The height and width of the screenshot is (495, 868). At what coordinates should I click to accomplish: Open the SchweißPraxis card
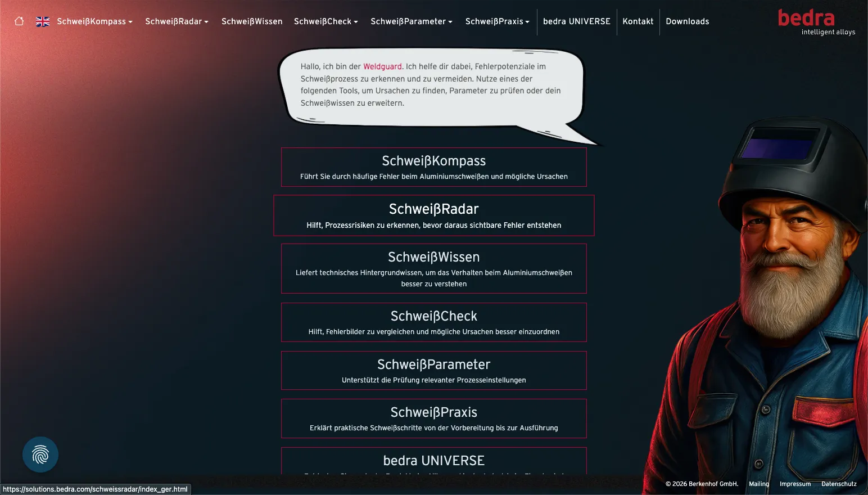tap(434, 418)
